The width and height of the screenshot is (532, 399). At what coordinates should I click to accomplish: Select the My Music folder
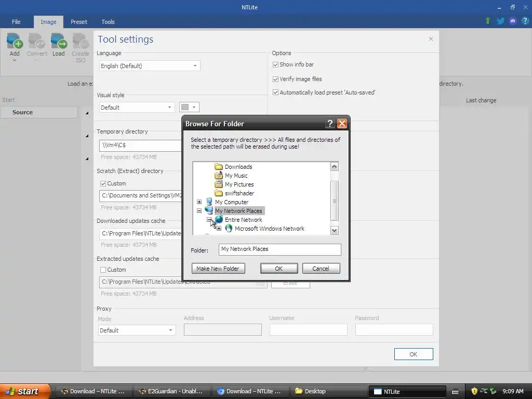(x=236, y=176)
